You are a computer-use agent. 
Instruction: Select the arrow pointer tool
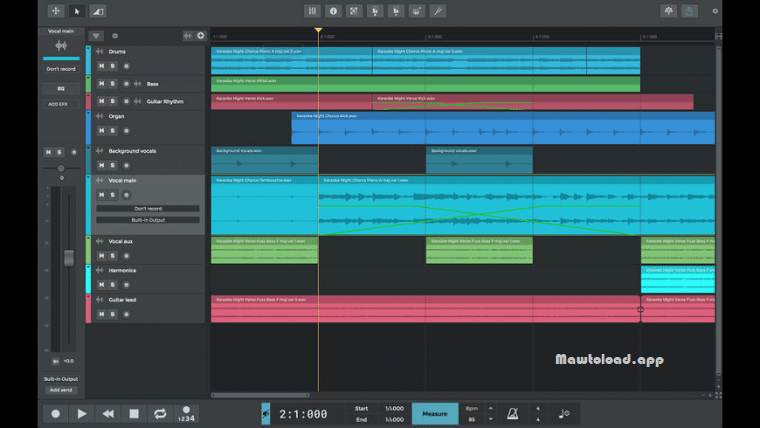click(x=77, y=11)
